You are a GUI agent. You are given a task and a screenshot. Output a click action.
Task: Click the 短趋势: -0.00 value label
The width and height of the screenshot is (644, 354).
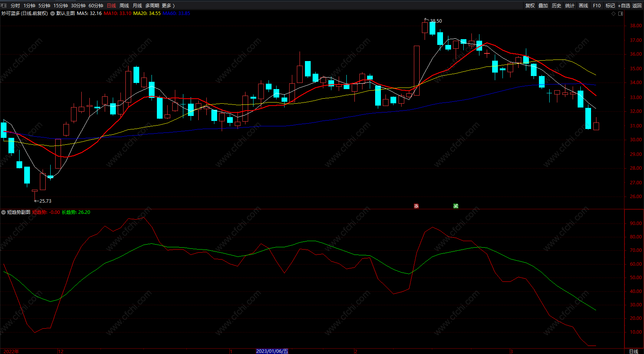click(46, 212)
